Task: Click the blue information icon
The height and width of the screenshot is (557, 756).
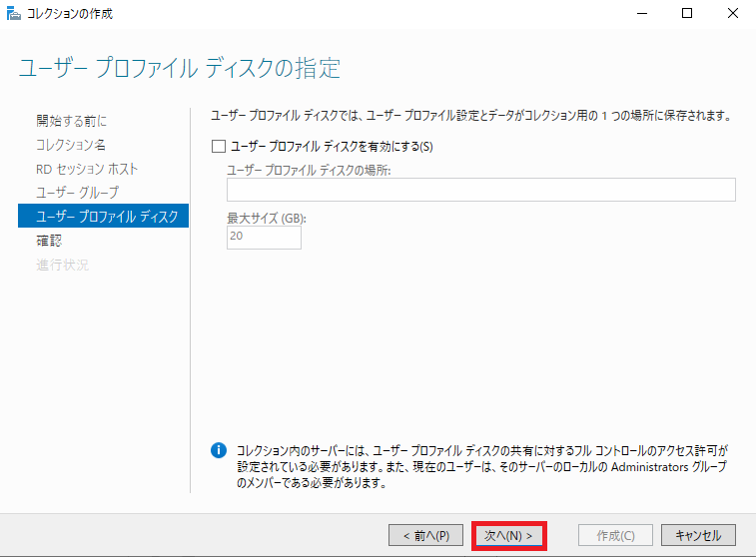Action: 219,450
